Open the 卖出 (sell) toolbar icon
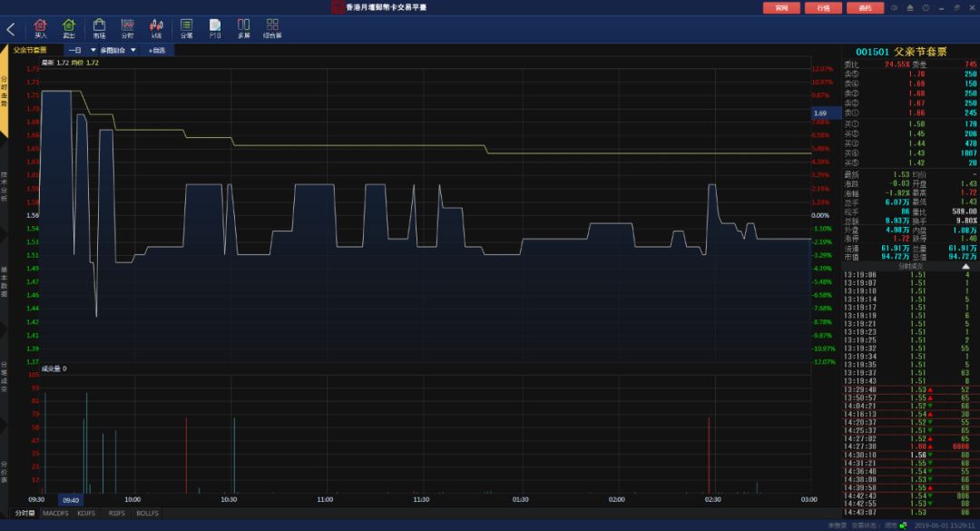The height and width of the screenshot is (531, 980). (69, 28)
